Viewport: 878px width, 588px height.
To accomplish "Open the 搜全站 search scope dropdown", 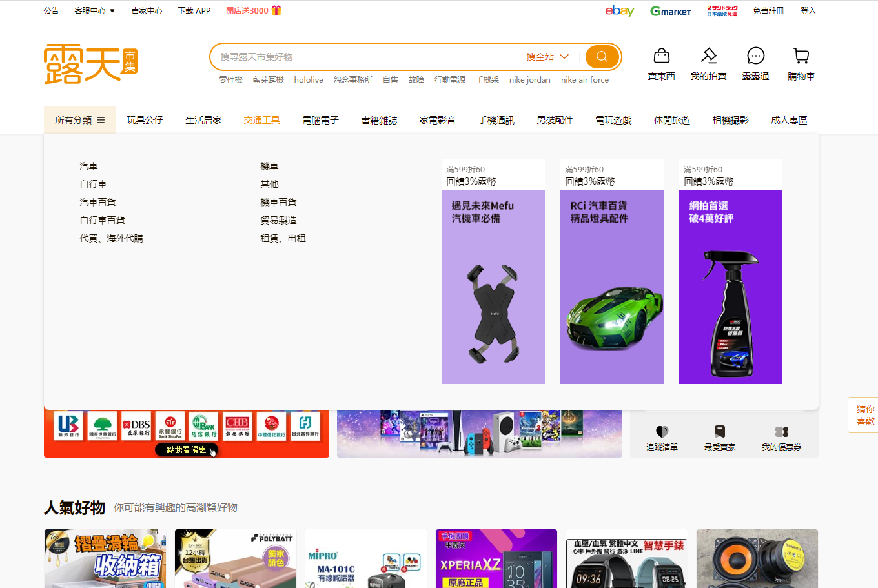I will coord(547,57).
